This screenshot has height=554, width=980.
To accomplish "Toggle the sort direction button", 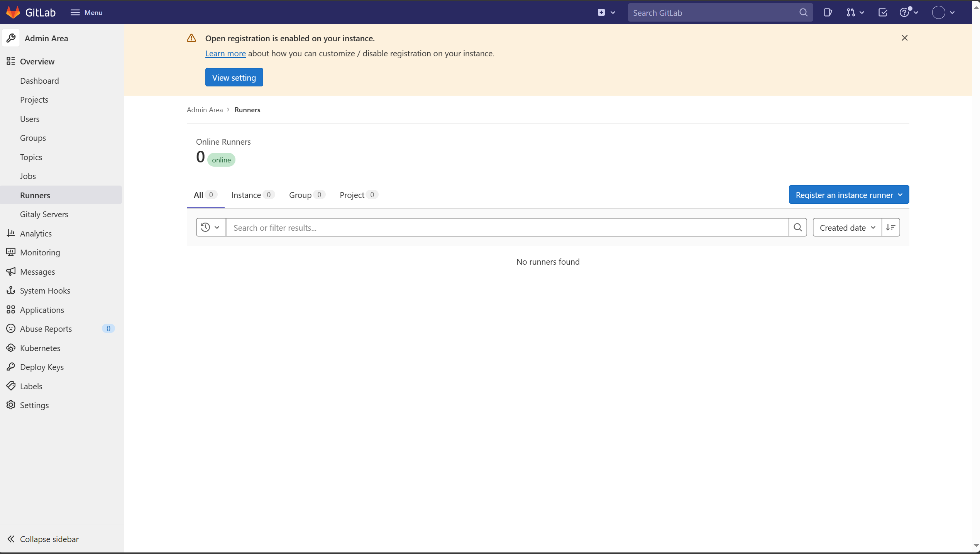I will click(891, 228).
